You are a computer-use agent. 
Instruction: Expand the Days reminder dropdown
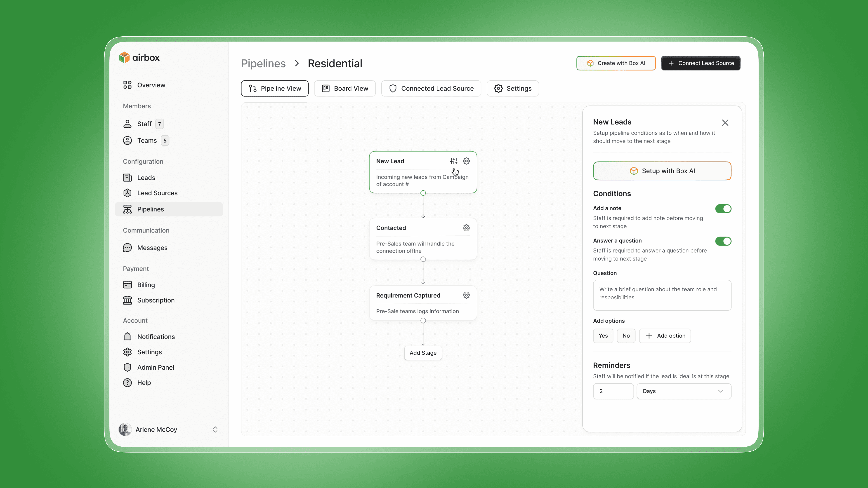(684, 391)
